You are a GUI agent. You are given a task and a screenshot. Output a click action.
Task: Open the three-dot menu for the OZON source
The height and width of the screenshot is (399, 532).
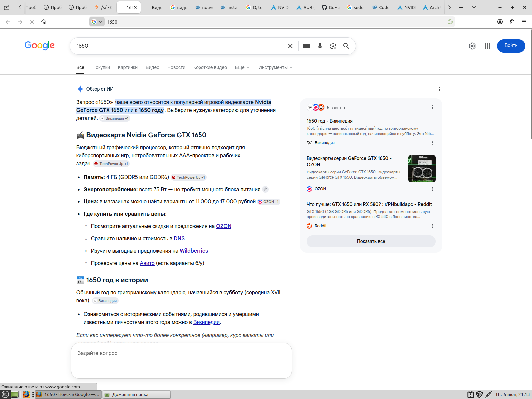tap(433, 189)
